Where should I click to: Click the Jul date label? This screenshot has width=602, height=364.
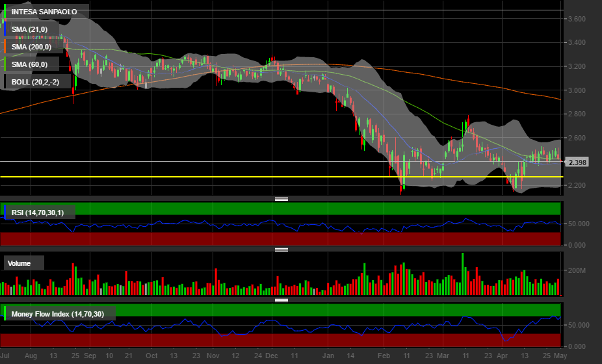click(5, 356)
